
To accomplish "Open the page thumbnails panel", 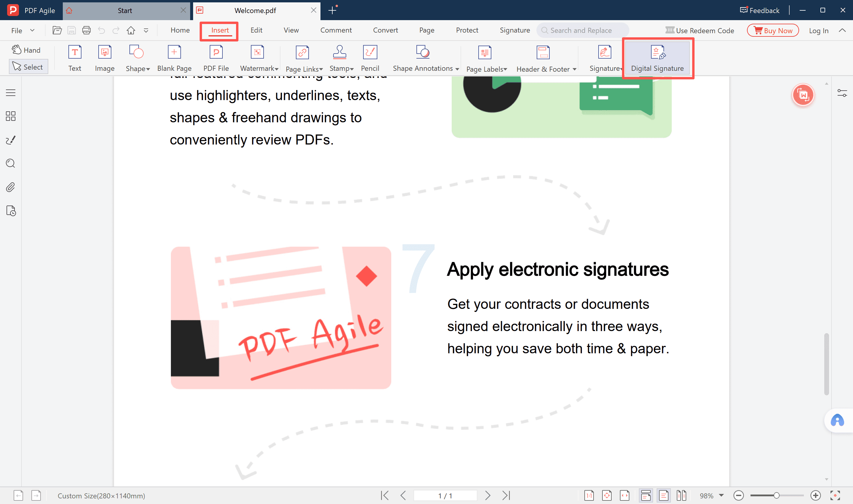I will coord(11,116).
